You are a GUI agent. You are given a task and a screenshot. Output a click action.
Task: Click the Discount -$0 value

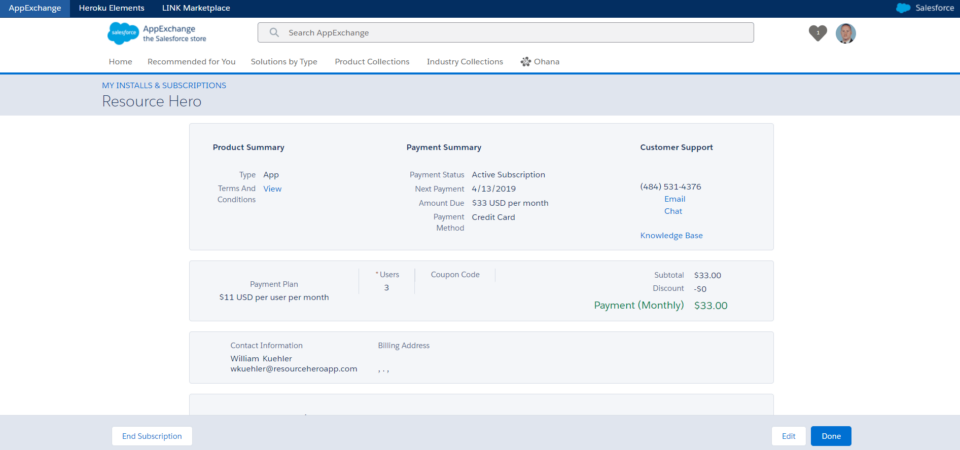click(x=700, y=288)
